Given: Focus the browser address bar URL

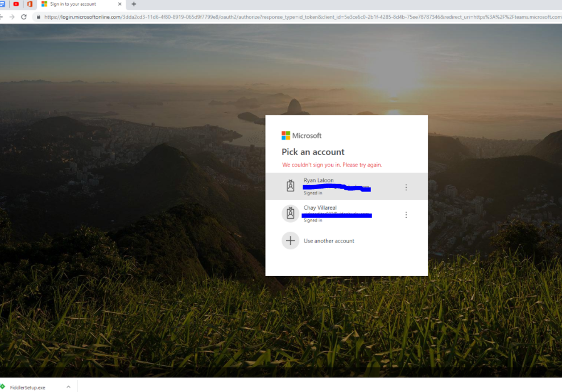Looking at the screenshot, I should (x=303, y=17).
